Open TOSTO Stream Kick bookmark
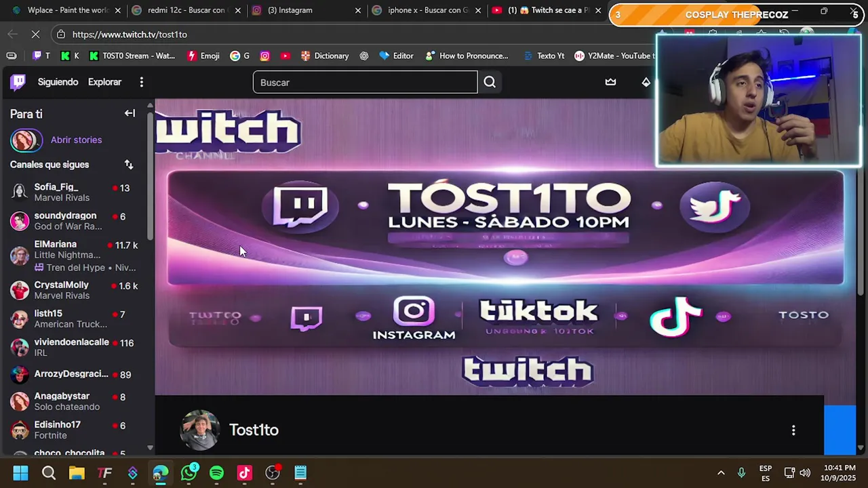The width and height of the screenshot is (868, 488). (x=132, y=56)
